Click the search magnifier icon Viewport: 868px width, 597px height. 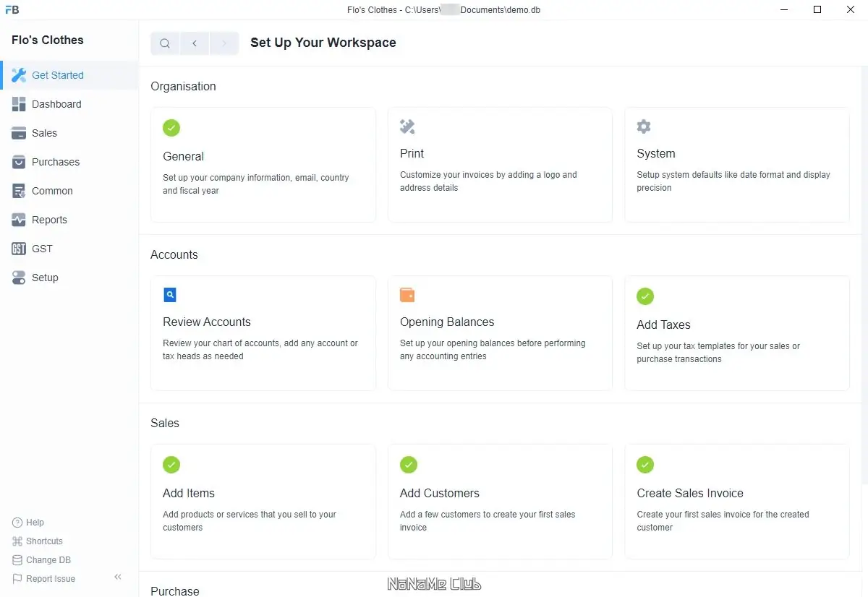(x=165, y=43)
